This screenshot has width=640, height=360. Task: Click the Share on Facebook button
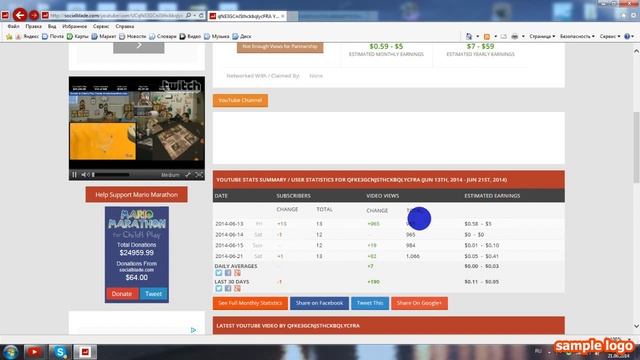click(319, 303)
